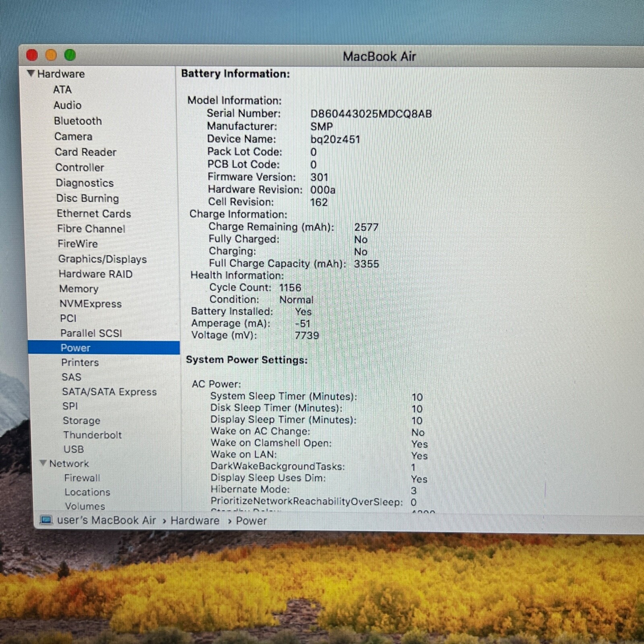The width and height of the screenshot is (644, 644).
Task: Open Storage in the sidebar
Action: [x=82, y=421]
